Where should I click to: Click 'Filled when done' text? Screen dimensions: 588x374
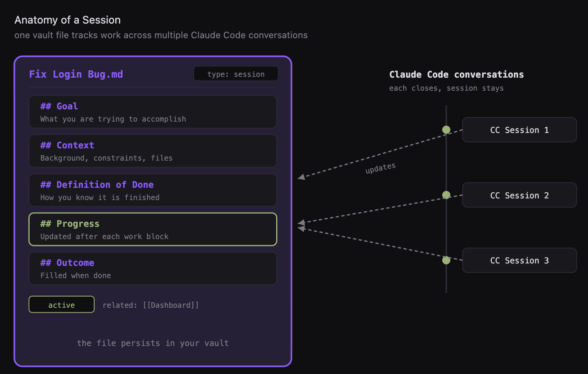coord(76,276)
